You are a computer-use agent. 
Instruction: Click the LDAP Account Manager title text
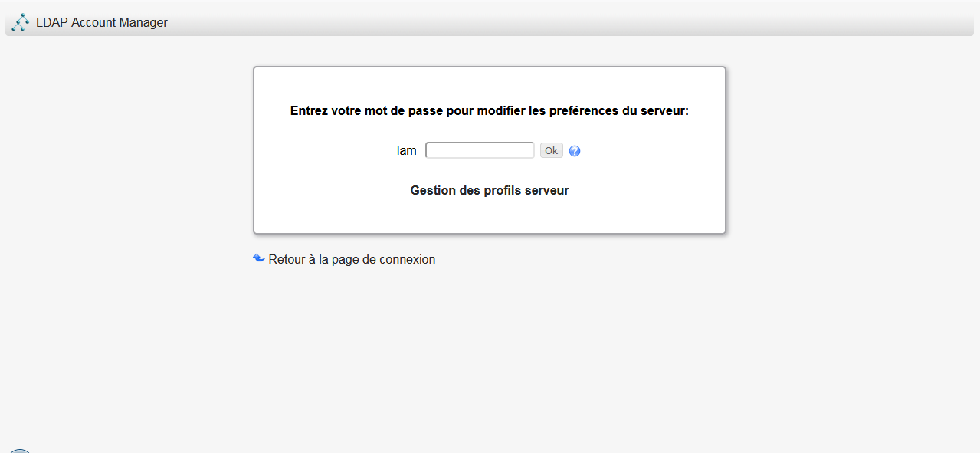tap(102, 22)
